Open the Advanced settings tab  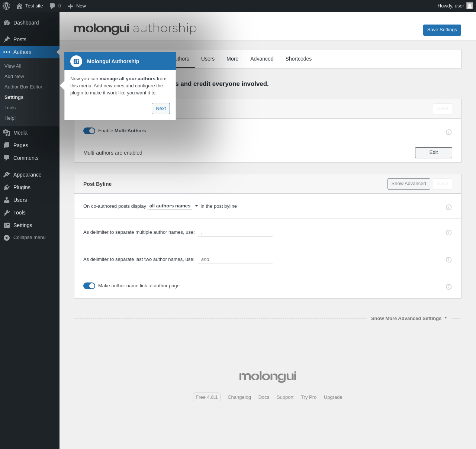click(262, 59)
